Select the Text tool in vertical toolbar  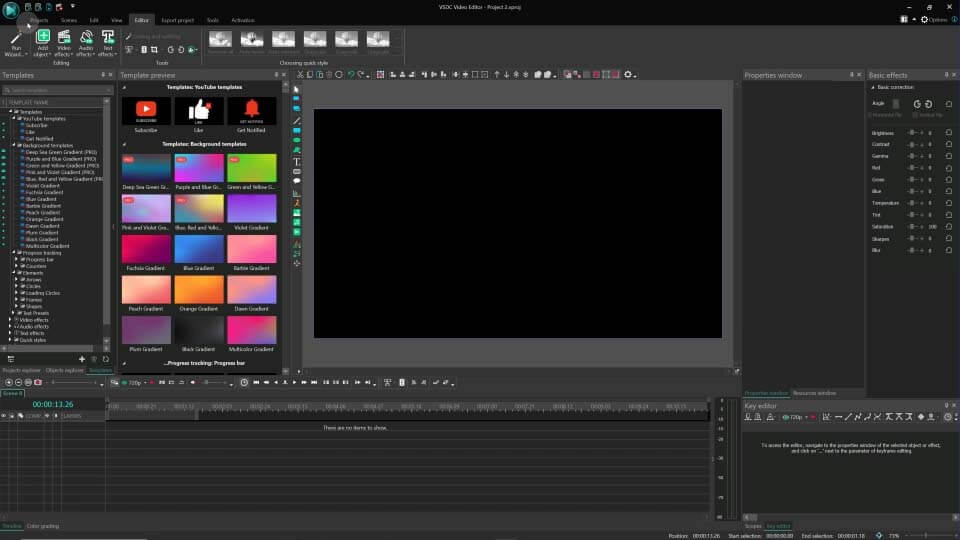(297, 162)
